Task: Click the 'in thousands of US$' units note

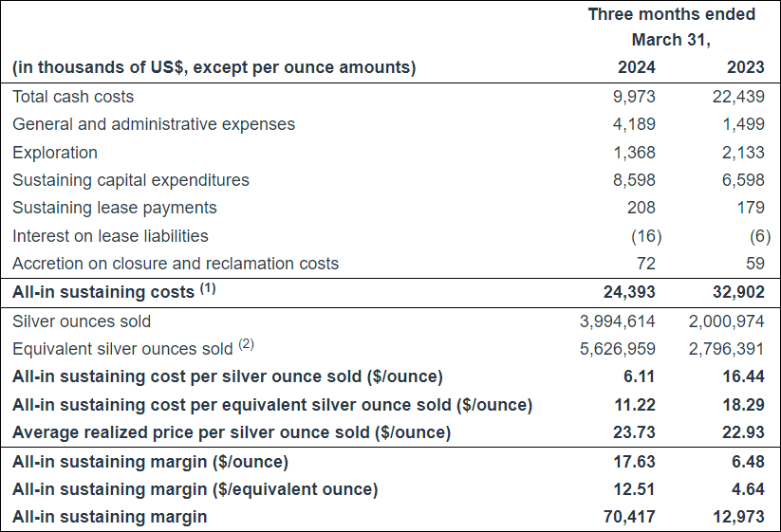Action: (214, 68)
